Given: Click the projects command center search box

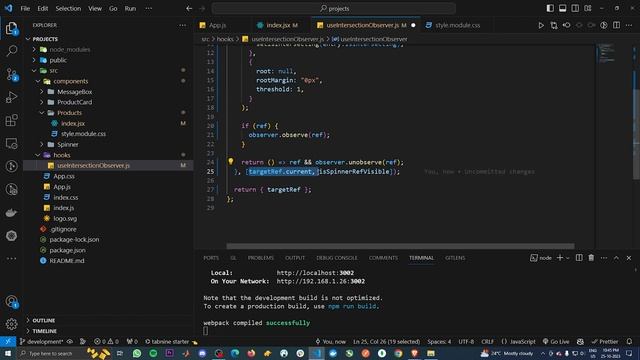Looking at the screenshot, I should tap(333, 8).
